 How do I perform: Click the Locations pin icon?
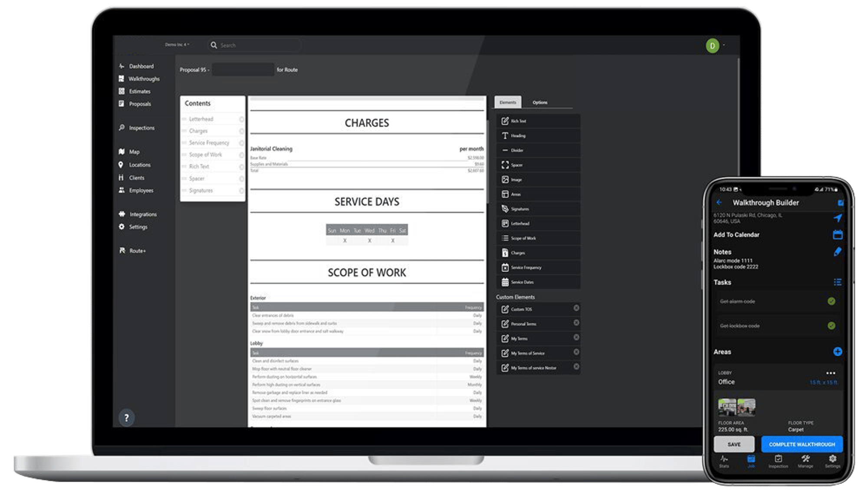121,165
